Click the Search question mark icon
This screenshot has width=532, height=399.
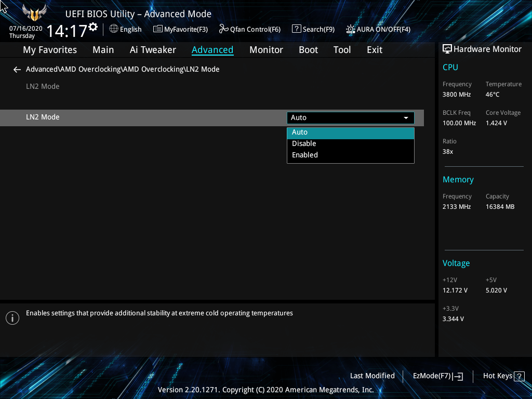296,29
